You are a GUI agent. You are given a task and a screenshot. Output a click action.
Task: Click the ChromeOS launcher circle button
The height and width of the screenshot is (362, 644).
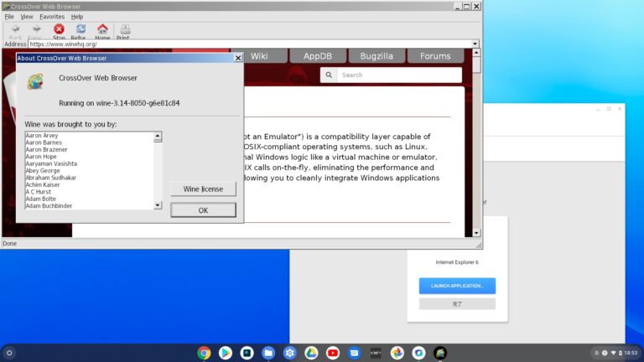tap(9, 353)
